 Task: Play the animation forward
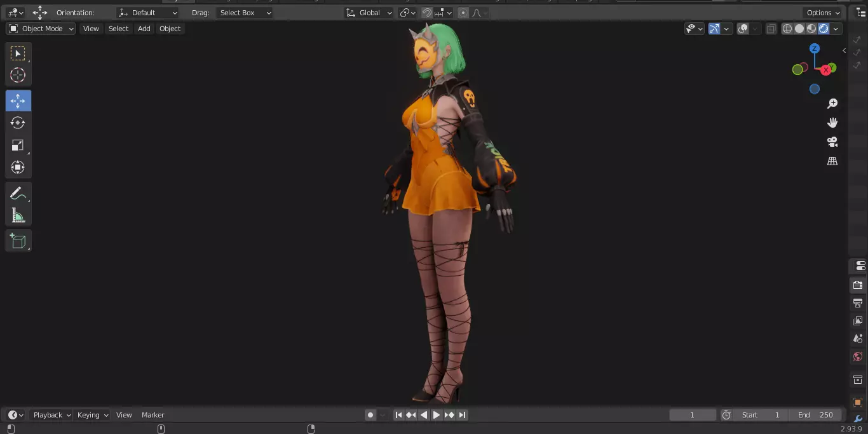[437, 415]
